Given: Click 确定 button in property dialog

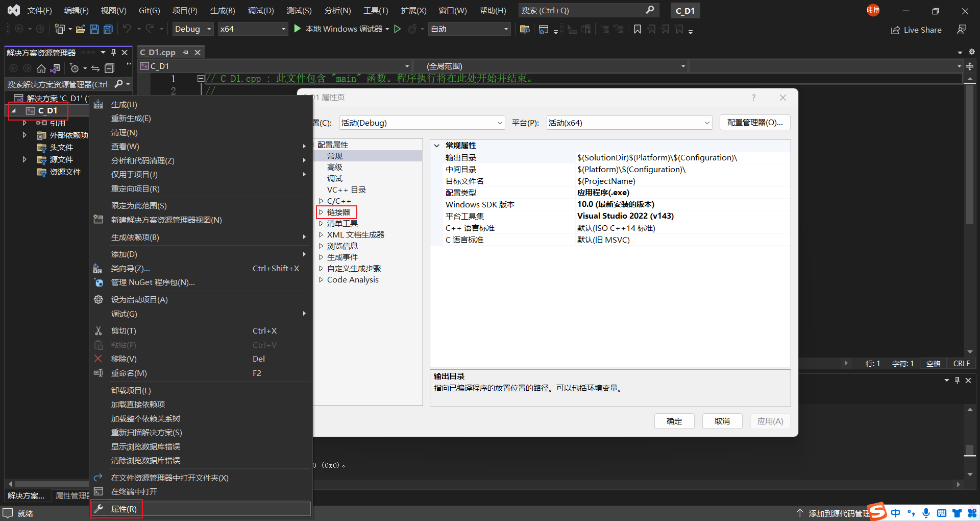Looking at the screenshot, I should [x=674, y=421].
